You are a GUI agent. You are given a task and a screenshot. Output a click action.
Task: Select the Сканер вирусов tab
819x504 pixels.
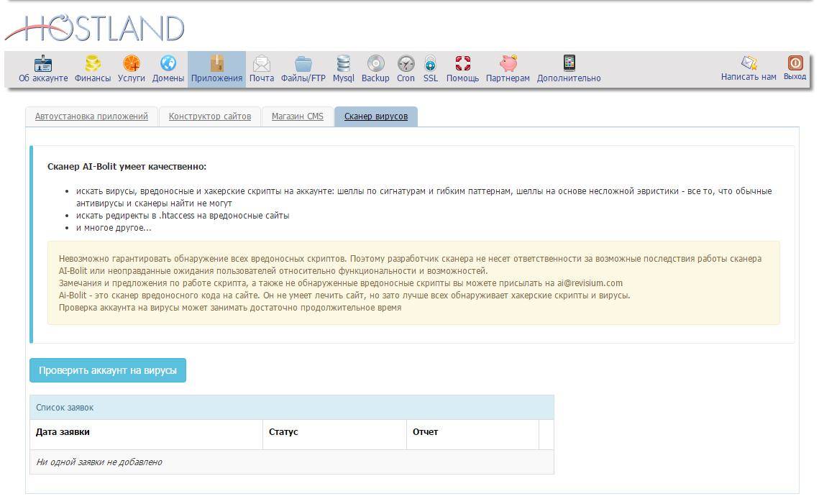376,116
